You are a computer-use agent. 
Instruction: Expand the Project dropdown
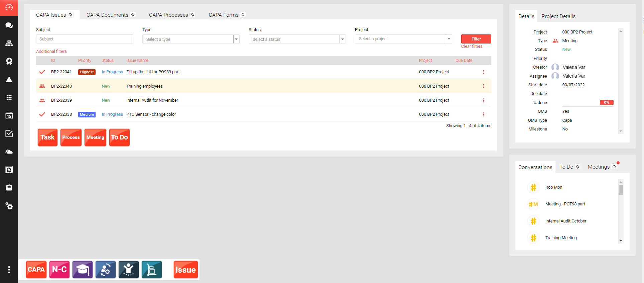tap(449, 39)
